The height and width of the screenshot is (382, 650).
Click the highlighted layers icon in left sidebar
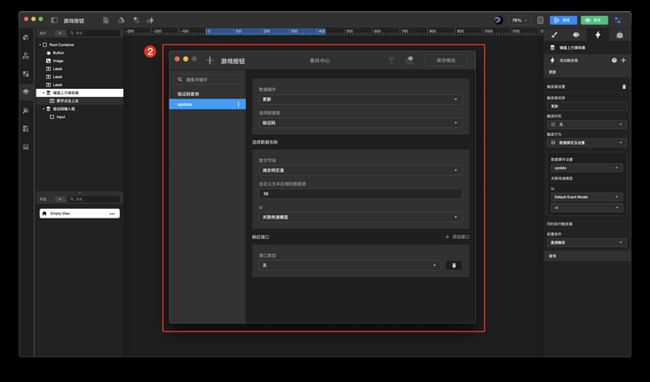pos(26,92)
